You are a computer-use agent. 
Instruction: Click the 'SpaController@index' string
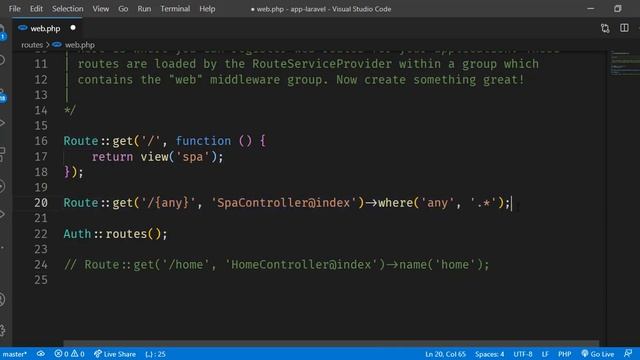tap(284, 203)
